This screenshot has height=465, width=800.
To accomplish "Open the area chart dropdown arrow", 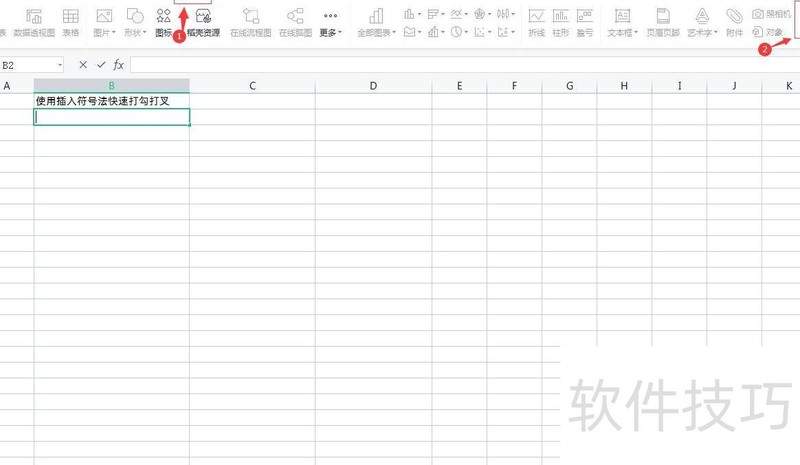I will [419, 32].
